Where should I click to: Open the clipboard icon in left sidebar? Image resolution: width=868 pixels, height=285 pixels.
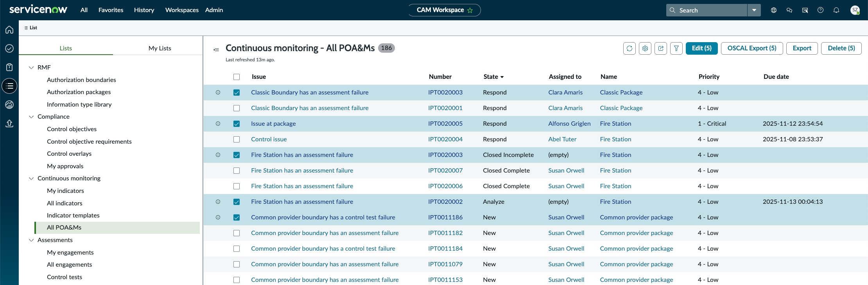9,67
